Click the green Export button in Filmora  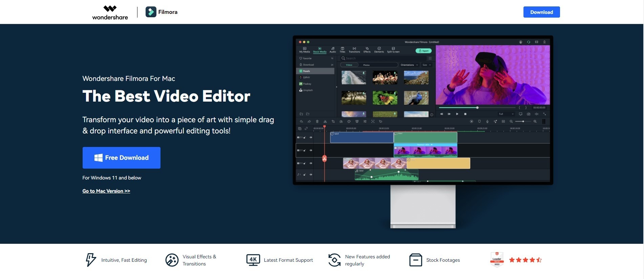pos(424,51)
